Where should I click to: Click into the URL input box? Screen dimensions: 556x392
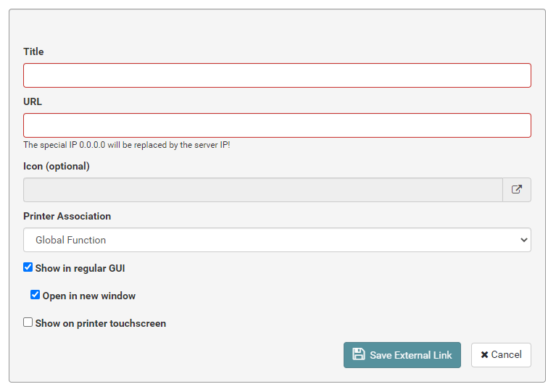[277, 125]
